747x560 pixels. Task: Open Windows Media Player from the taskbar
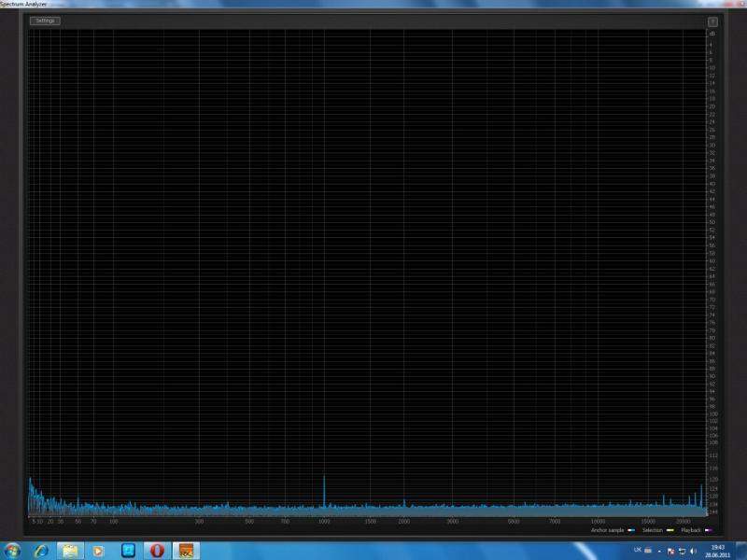coord(98,551)
